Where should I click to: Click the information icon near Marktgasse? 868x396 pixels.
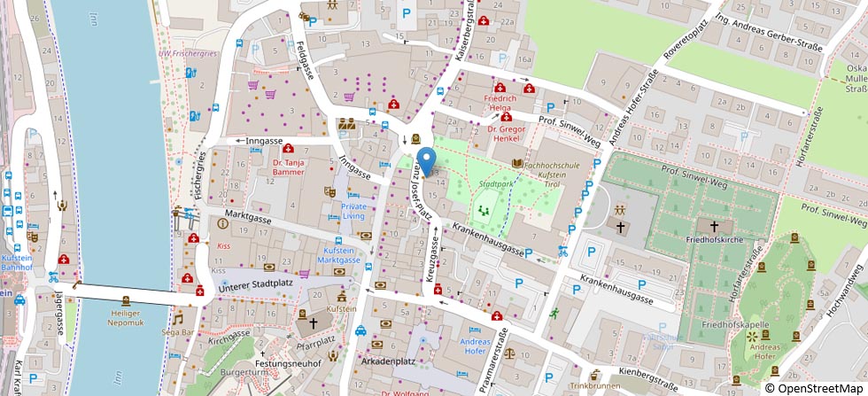[221, 224]
